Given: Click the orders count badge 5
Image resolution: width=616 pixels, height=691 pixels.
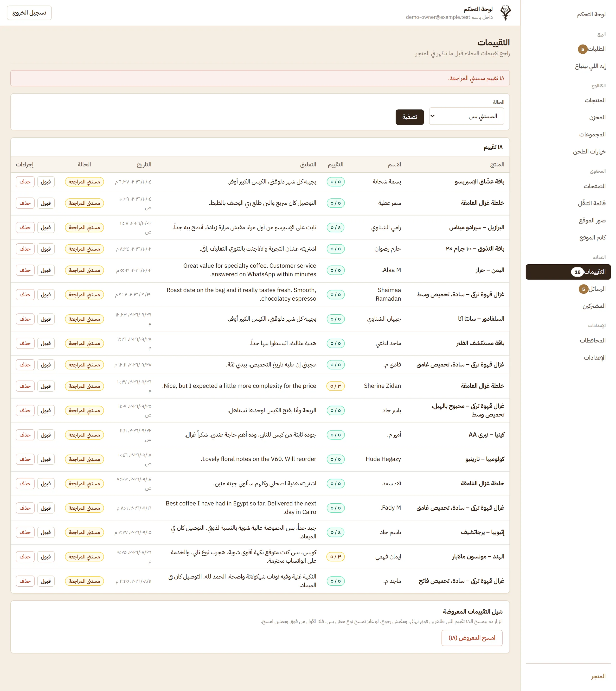Looking at the screenshot, I should coord(583,49).
